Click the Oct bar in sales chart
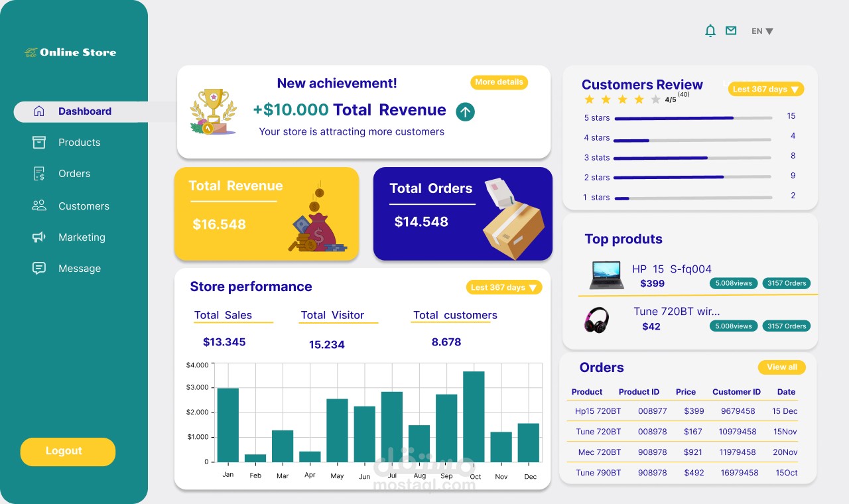Viewport: 849px width, 504px height. [x=474, y=416]
